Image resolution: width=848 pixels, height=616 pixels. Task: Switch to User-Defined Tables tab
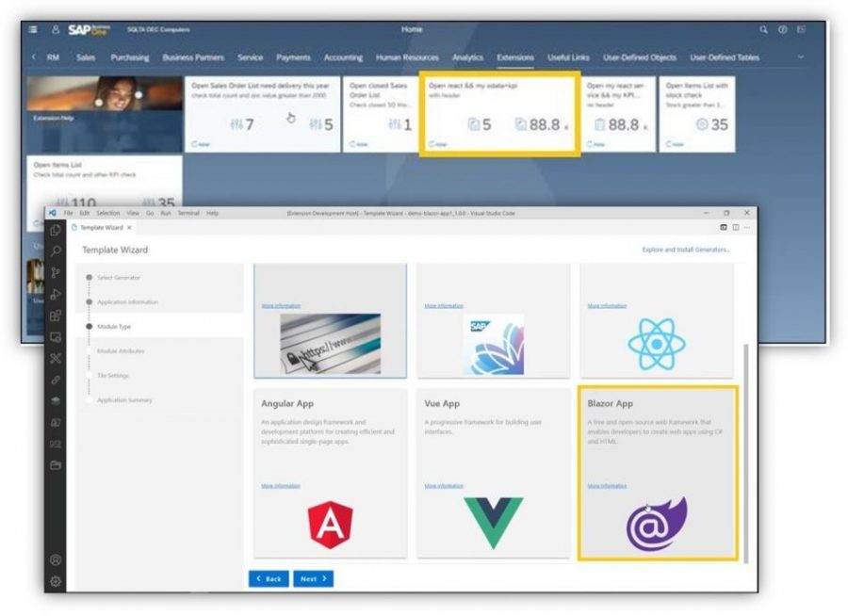(x=725, y=57)
